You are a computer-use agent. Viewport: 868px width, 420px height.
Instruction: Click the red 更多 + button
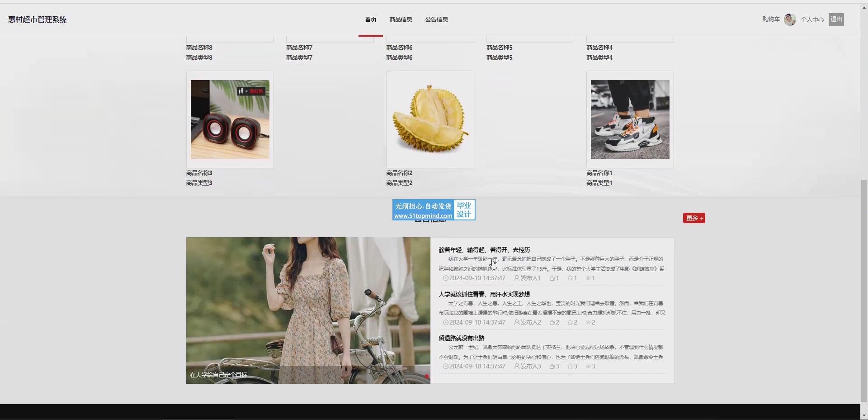click(694, 218)
